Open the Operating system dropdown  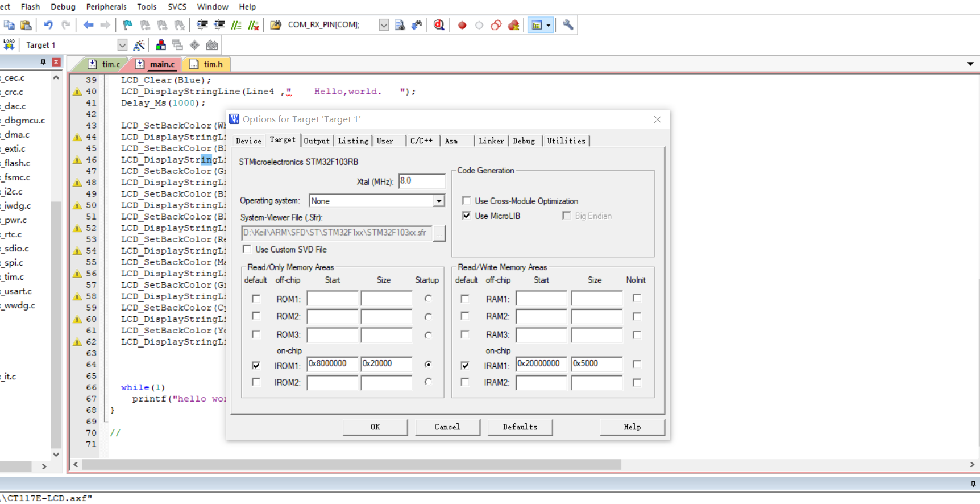[438, 201]
